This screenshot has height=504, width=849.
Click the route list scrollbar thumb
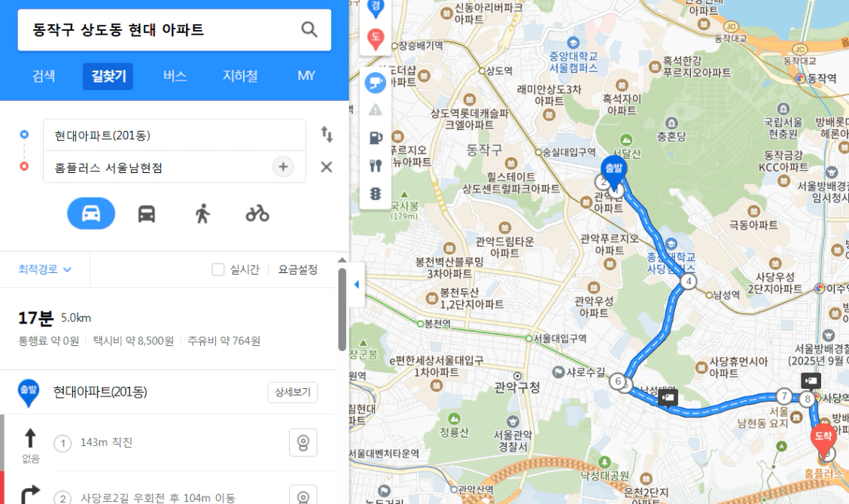tap(342, 310)
